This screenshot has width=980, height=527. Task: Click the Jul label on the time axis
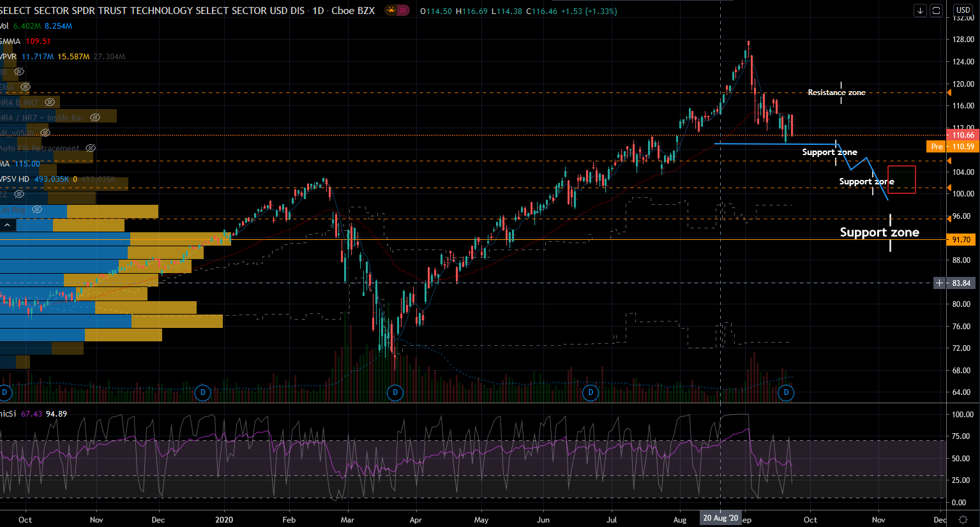[x=612, y=520]
